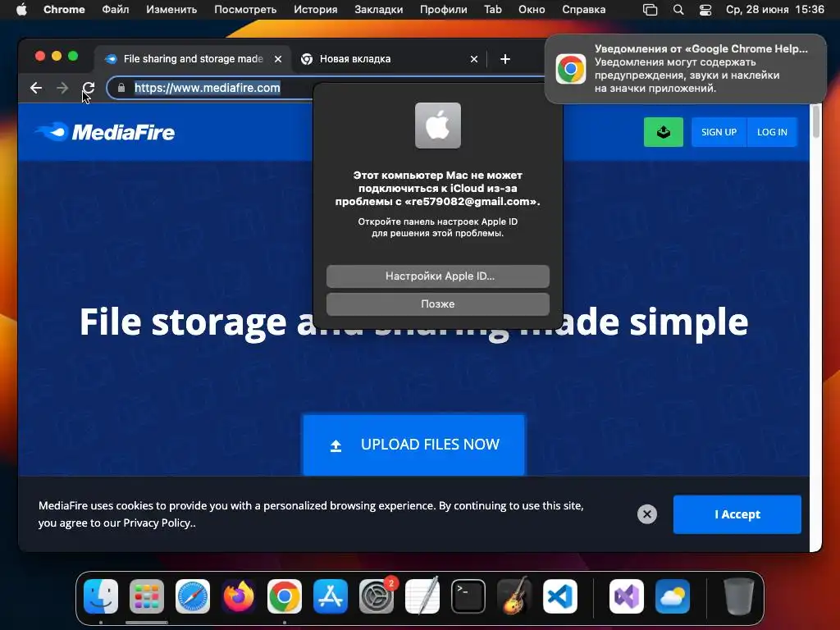The width and height of the screenshot is (840, 630).
Task: Click Настройки Apple ID button
Action: click(x=438, y=276)
